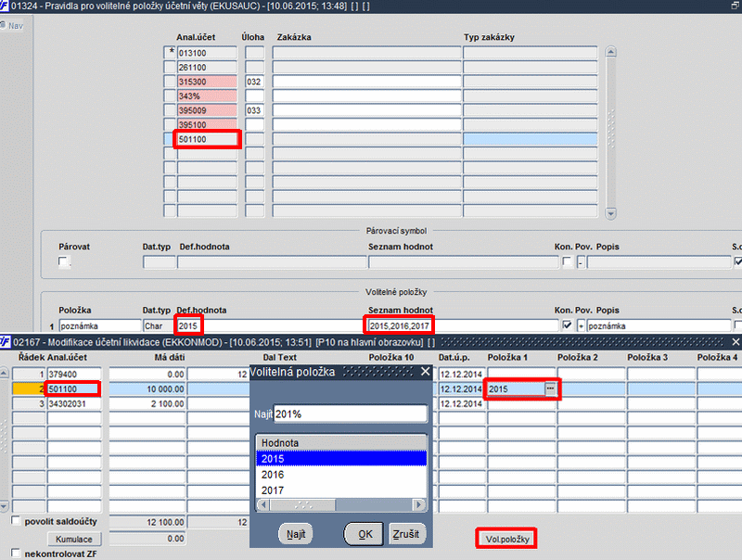Click the Najít search field with 201%

[351, 414]
